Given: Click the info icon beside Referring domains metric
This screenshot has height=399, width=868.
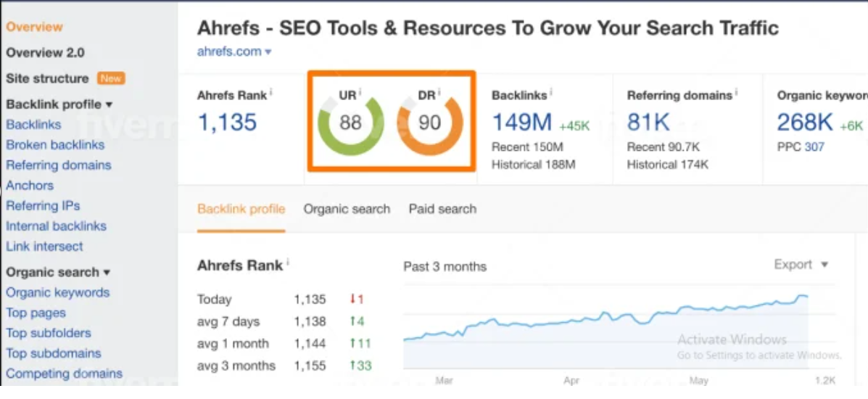Looking at the screenshot, I should pos(737,91).
